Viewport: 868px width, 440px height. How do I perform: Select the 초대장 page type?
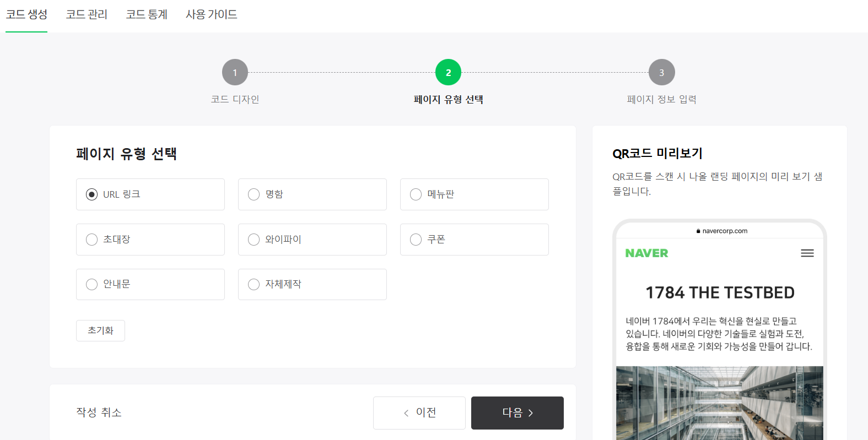[x=91, y=239]
